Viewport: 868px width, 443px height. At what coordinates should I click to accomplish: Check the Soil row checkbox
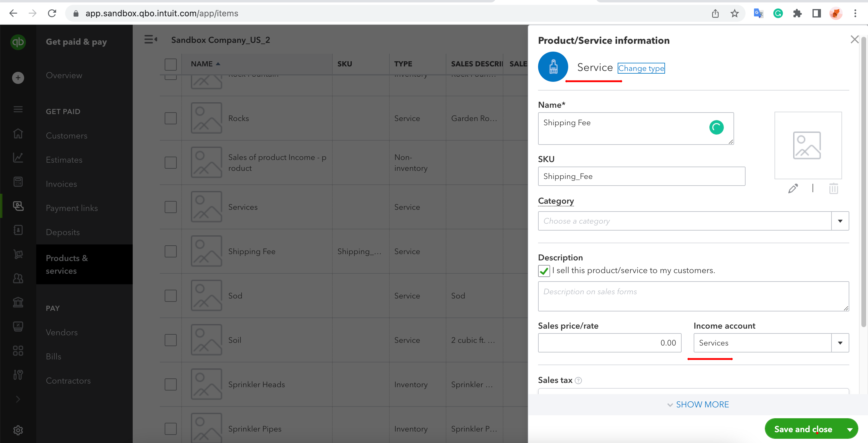pos(170,340)
